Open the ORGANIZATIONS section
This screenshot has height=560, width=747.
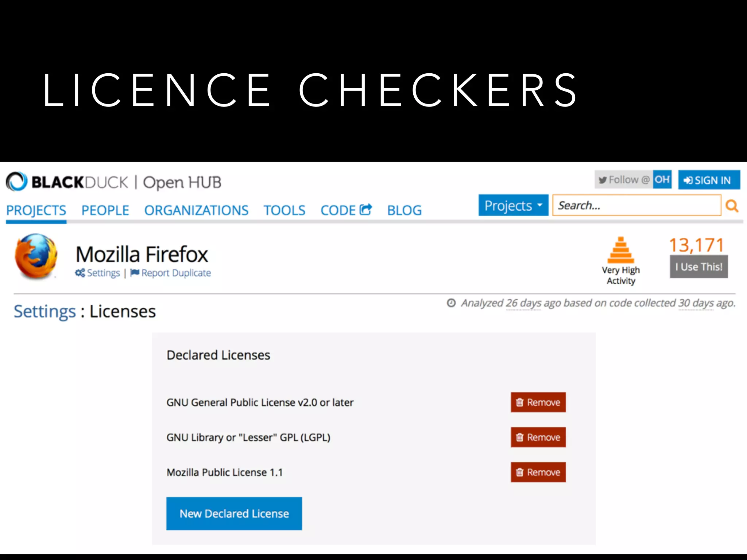coord(197,210)
